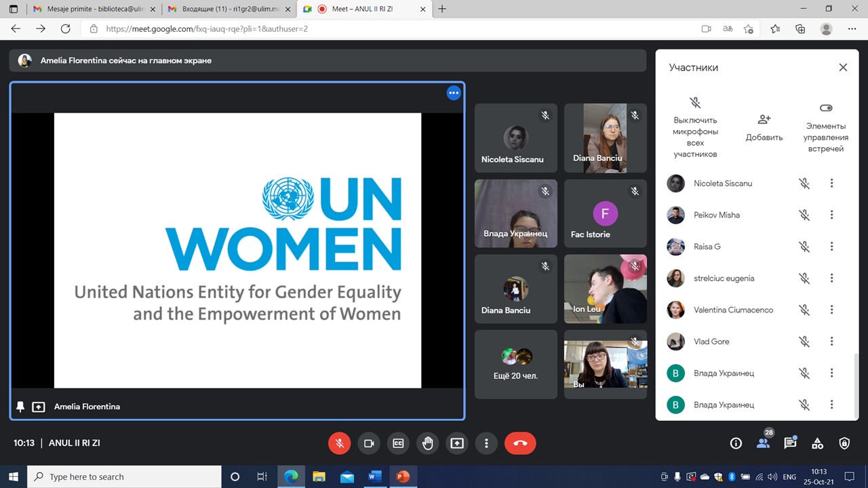Start presenting screen button in call bar
Viewport: 868px width, 488px height.
coord(457,443)
